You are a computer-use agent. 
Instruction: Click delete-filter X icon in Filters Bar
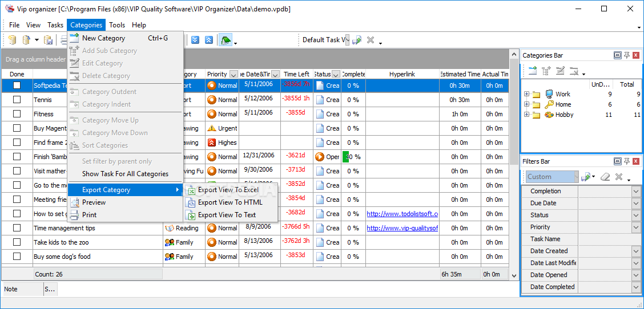point(619,177)
